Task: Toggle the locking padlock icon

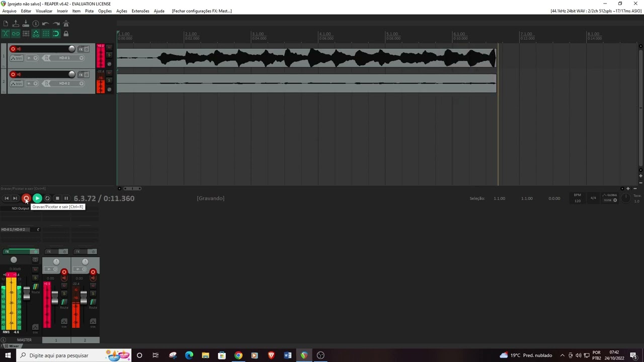Action: [x=66, y=34]
